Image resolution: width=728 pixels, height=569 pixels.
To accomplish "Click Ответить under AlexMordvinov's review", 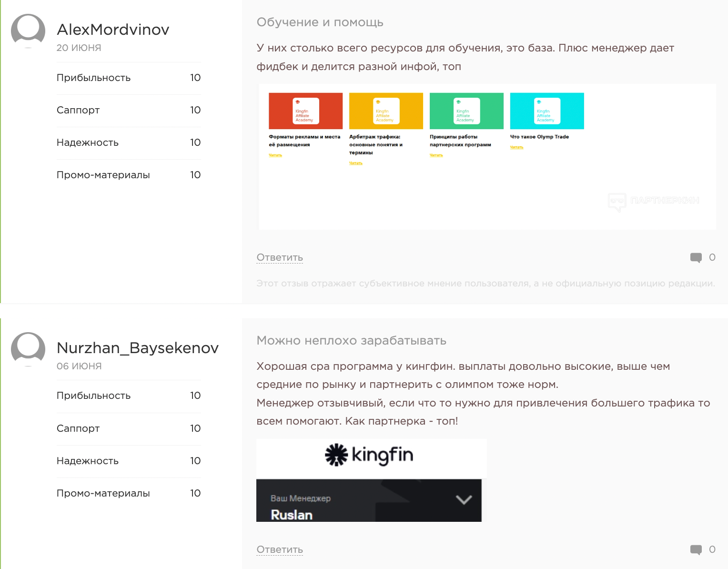I will [280, 258].
